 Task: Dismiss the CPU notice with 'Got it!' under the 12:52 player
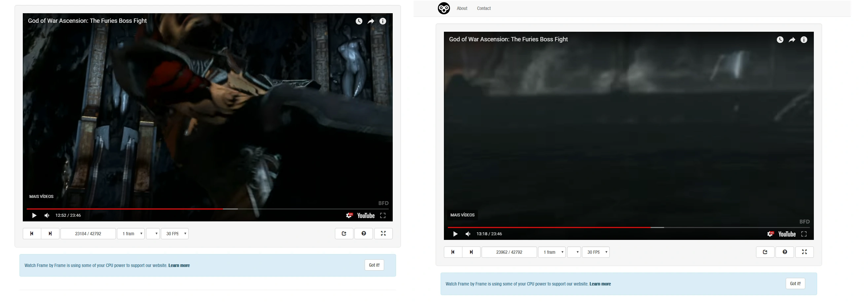(374, 265)
